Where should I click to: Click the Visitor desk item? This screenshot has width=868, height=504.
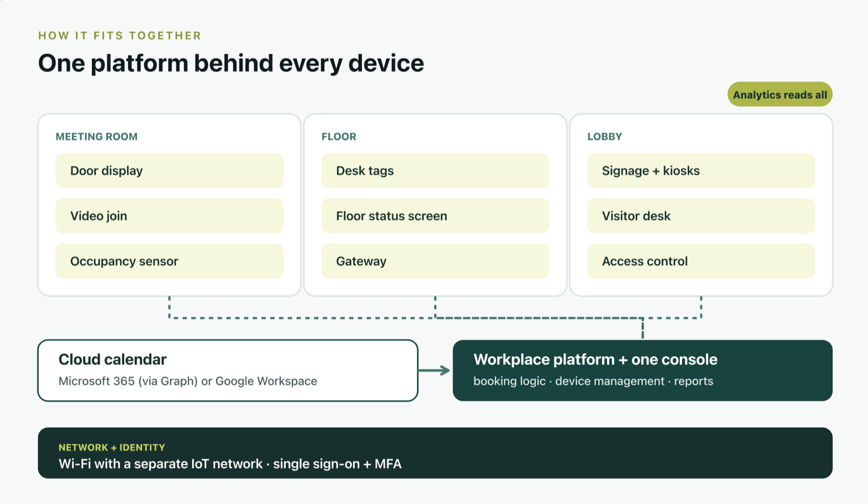tap(701, 216)
